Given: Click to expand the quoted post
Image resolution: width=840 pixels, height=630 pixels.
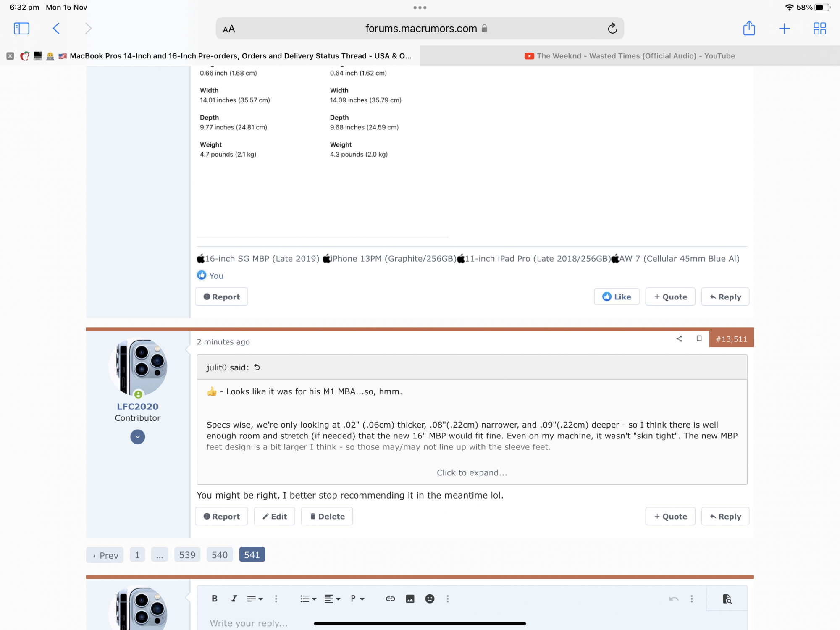Looking at the screenshot, I should [472, 472].
